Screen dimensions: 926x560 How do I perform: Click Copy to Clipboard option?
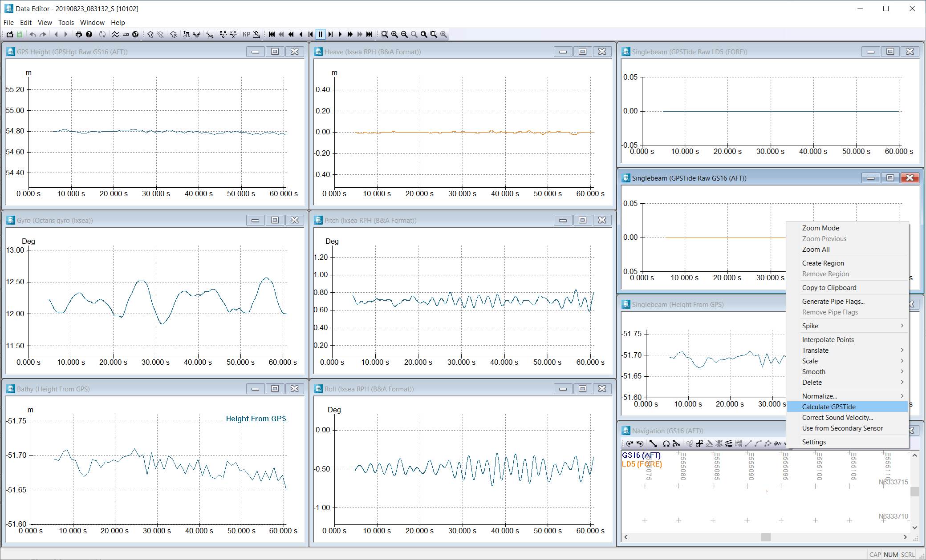829,287
